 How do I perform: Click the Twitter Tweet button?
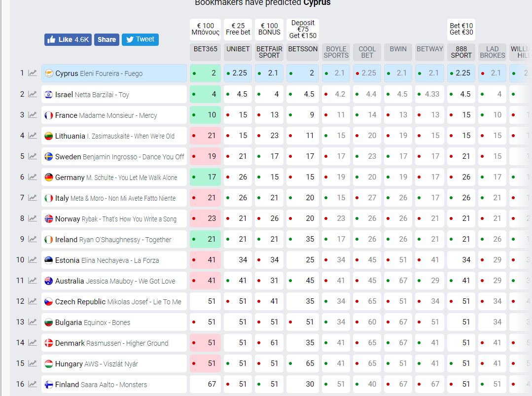pyautogui.click(x=140, y=39)
